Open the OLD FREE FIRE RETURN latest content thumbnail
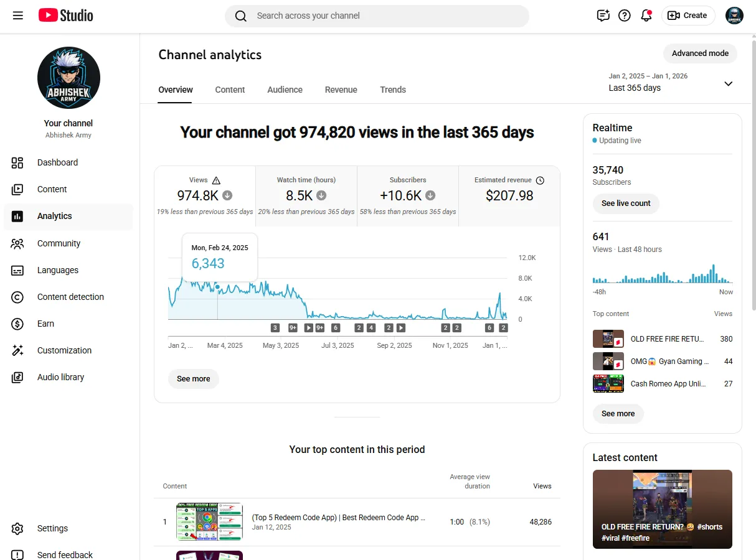756x560 pixels. (663, 509)
